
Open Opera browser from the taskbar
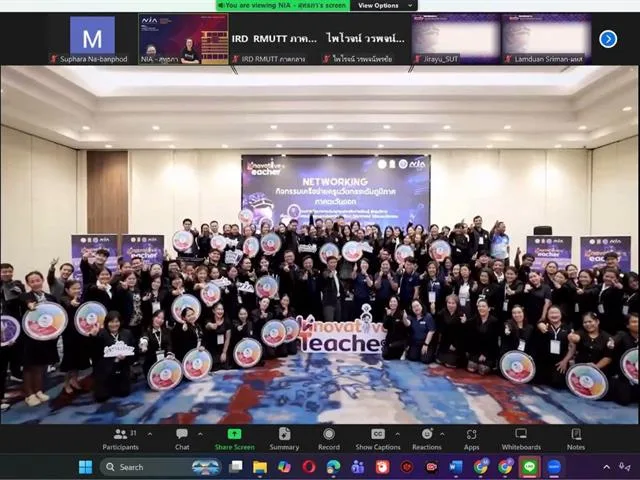pyautogui.click(x=309, y=467)
